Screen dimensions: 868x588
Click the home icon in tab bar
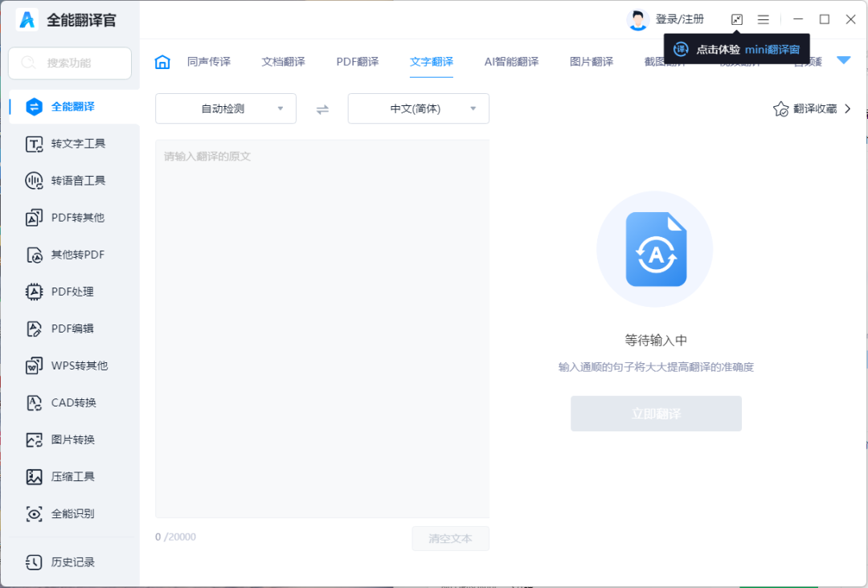tap(162, 62)
